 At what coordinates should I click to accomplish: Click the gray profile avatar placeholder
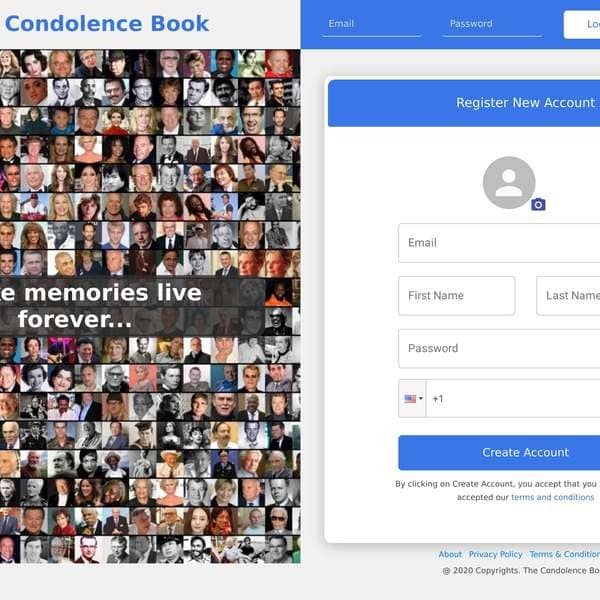(509, 183)
